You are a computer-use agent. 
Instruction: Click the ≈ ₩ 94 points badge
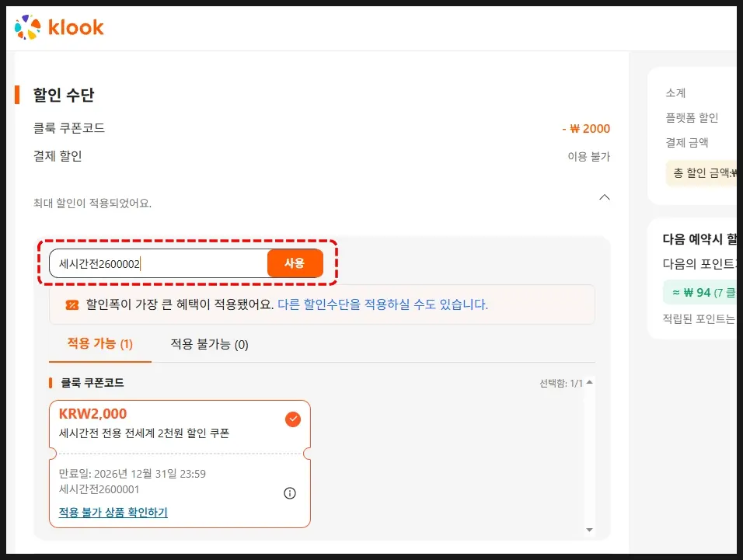tap(700, 293)
